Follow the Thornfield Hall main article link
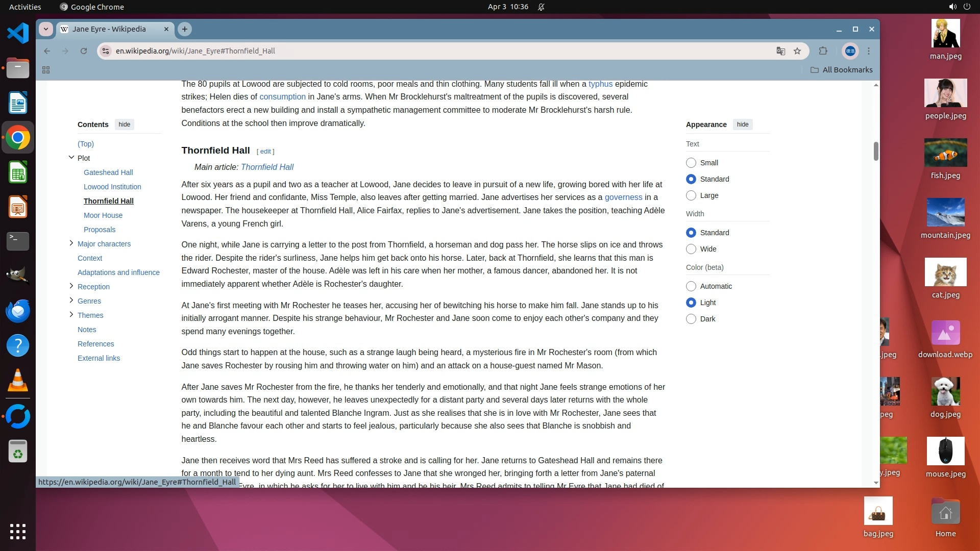 [267, 167]
